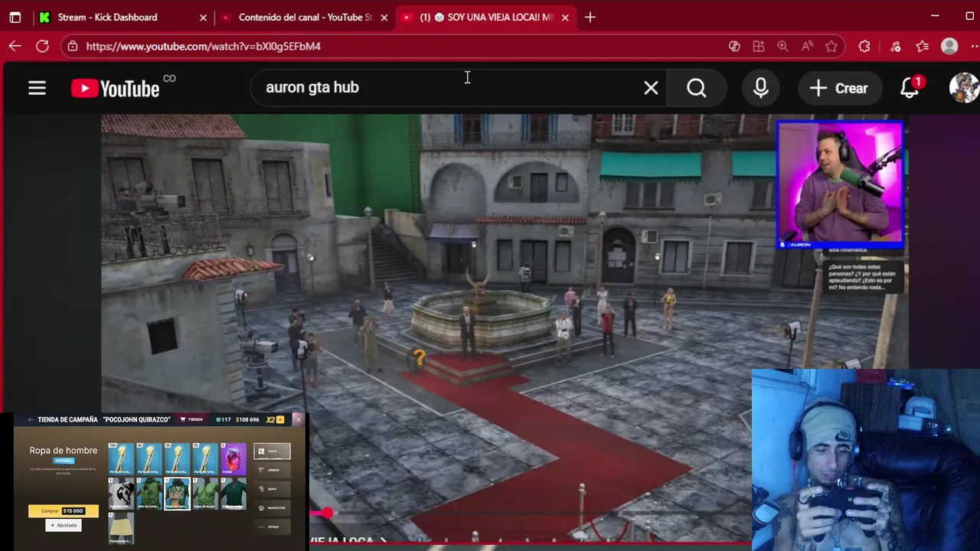Select the Otros category filter
Screen dimensions: 980x551
[272, 527]
